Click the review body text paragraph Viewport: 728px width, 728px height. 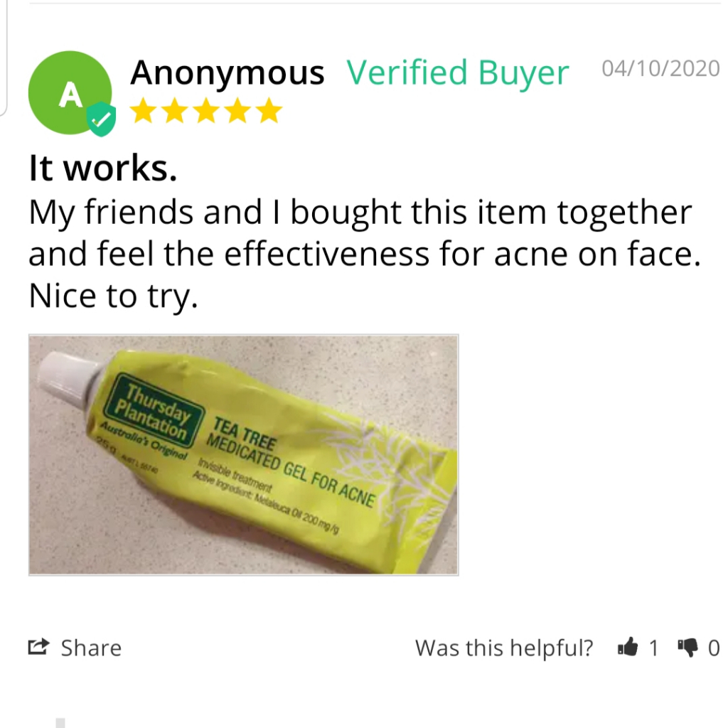365,254
